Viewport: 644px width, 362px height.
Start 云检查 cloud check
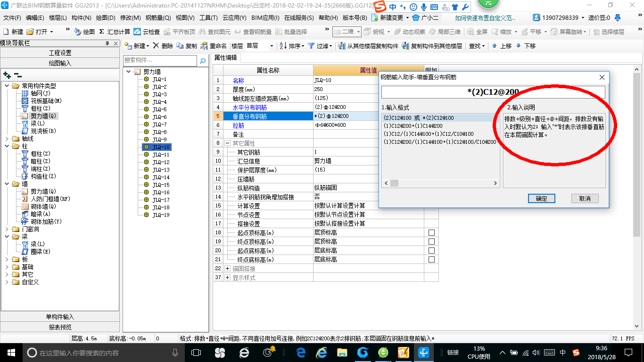(x=147, y=32)
